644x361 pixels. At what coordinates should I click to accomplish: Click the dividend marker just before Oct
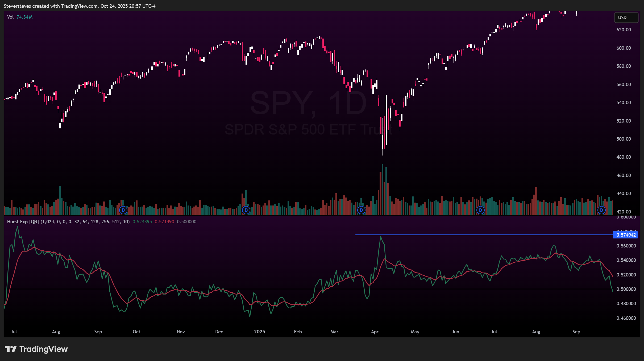pyautogui.click(x=123, y=210)
